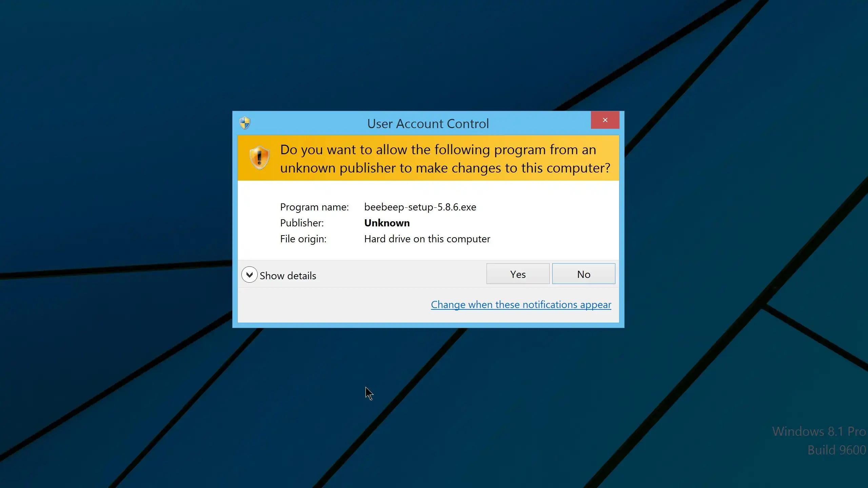868x488 pixels.
Task: Click program name beebeep-setup-5.8.6.exe
Action: [x=420, y=207]
